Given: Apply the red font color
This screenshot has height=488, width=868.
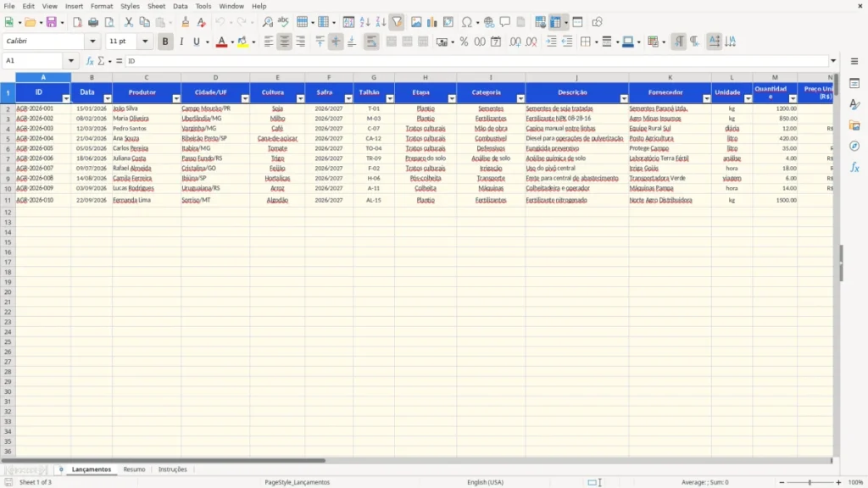Looking at the screenshot, I should click(221, 42).
